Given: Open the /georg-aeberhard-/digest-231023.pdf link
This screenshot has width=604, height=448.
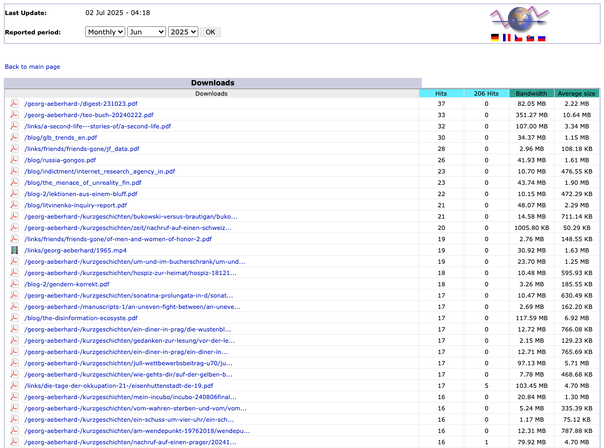Looking at the screenshot, I should (81, 104).
